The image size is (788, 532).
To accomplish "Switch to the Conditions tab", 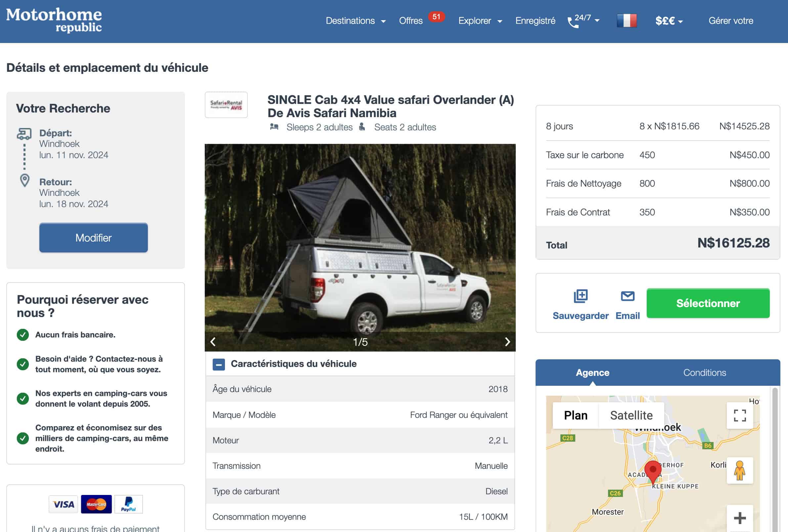I will [704, 373].
